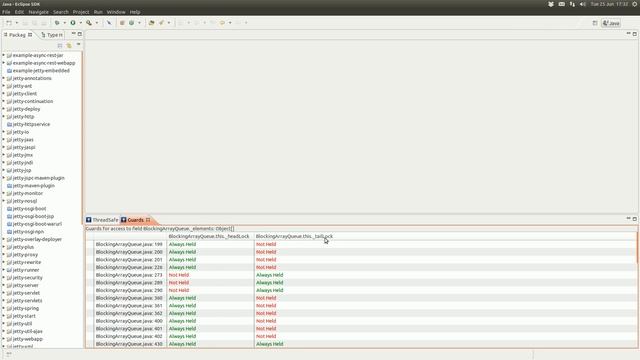Switch to the ThreadSafe tab

[102, 220]
